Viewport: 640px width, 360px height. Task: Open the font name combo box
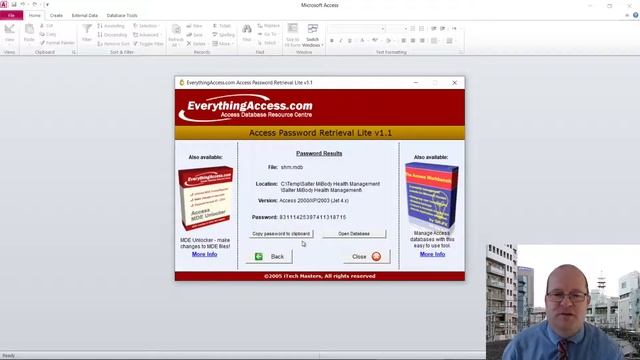pyautogui.click(x=357, y=29)
